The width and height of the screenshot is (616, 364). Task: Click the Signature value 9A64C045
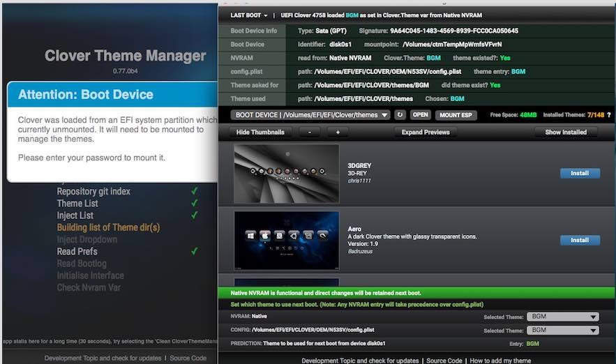pyautogui.click(x=454, y=31)
